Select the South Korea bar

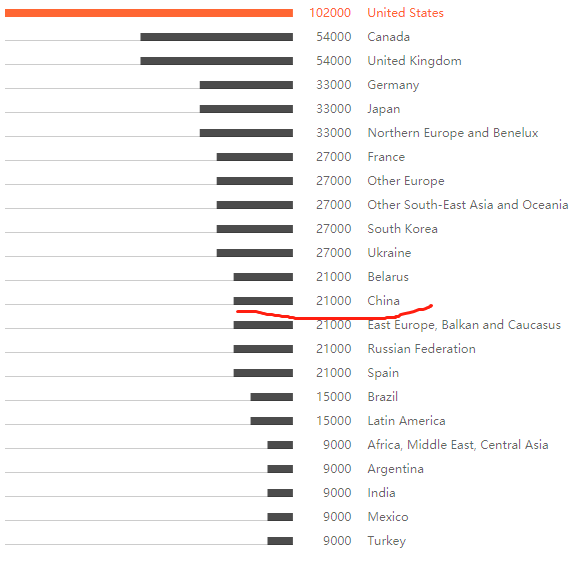255,229
